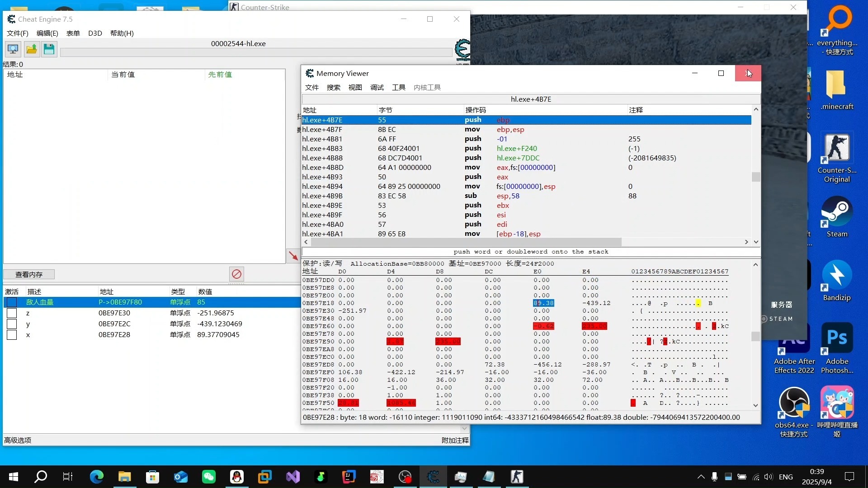Open Microsoft Edge from taskbar
This screenshot has width=868, height=488.
(x=96, y=477)
